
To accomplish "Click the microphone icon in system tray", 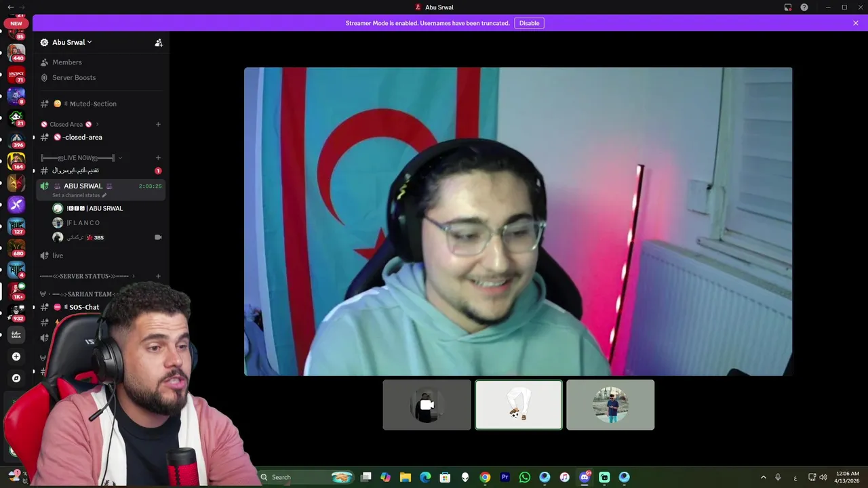I will [x=778, y=477].
